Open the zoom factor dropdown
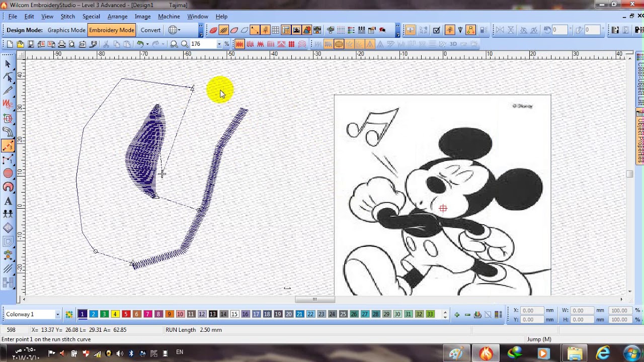644x362 pixels. click(219, 44)
